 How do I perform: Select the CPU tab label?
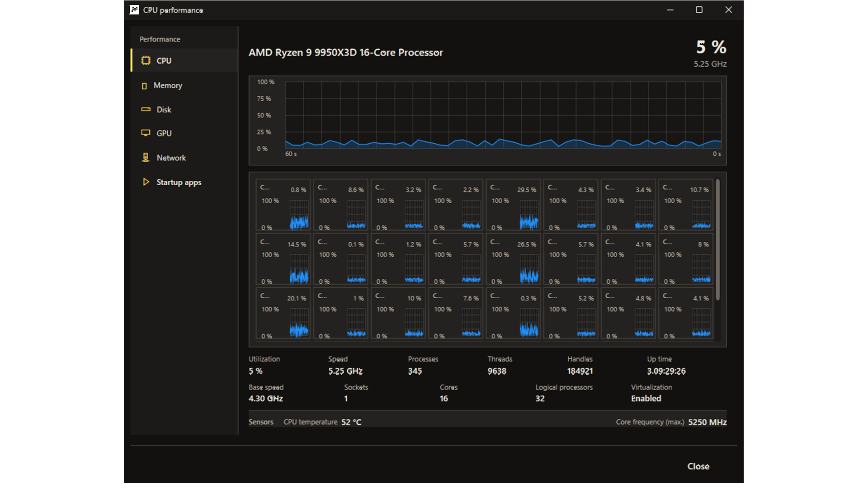coord(164,61)
